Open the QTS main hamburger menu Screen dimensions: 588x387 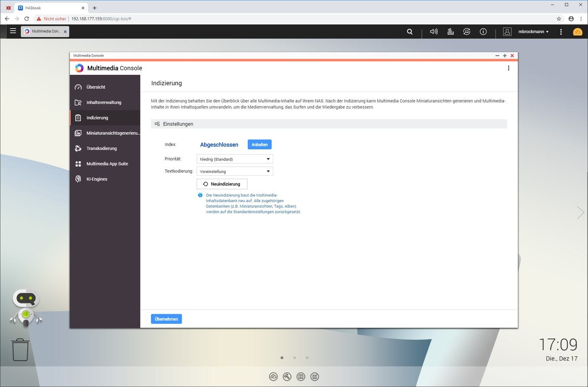click(x=13, y=31)
